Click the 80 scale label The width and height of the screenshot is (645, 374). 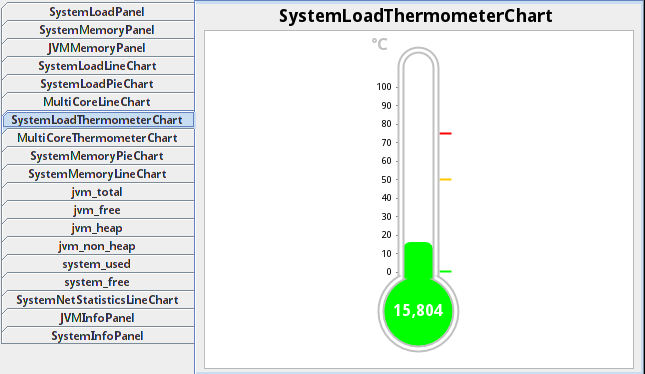(x=386, y=124)
